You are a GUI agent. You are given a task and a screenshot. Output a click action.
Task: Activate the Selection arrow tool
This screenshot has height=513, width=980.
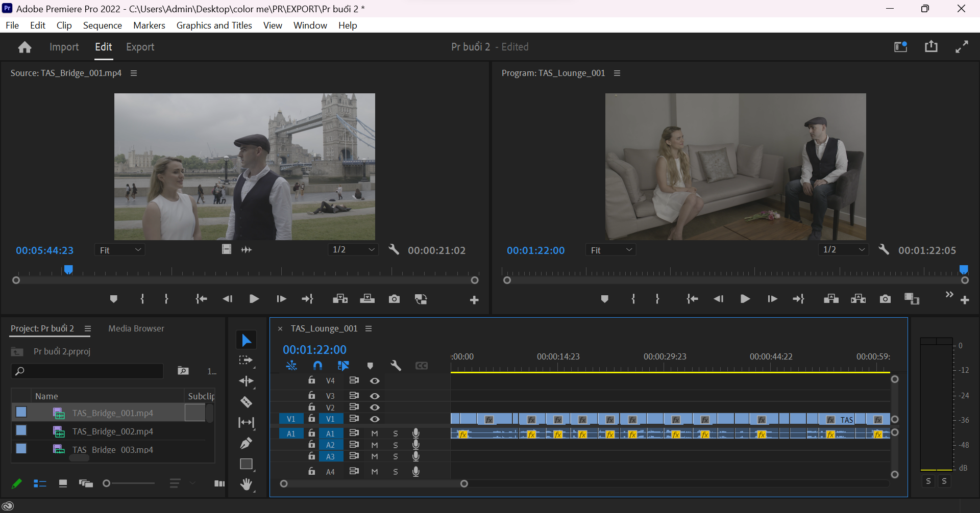coord(246,340)
